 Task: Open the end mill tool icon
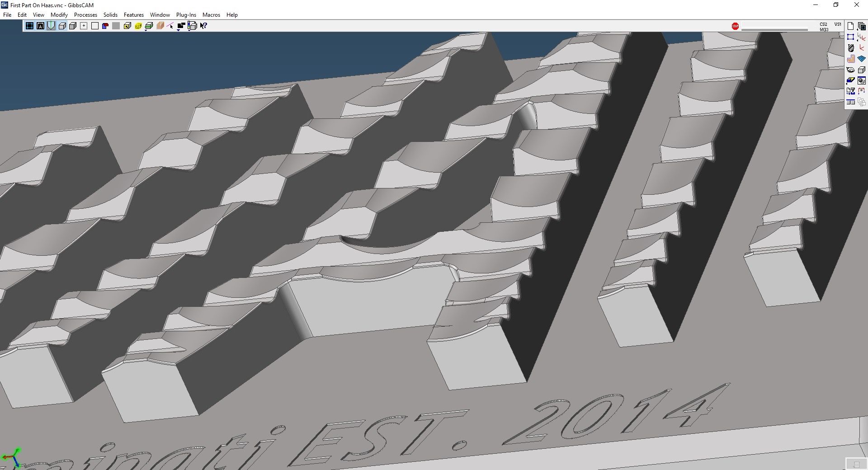[850, 48]
